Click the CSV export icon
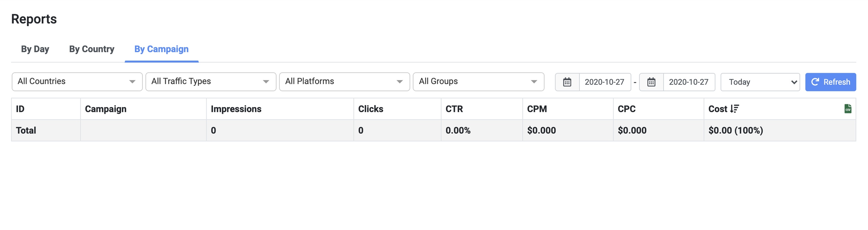Image resolution: width=868 pixels, height=230 pixels. [x=847, y=109]
